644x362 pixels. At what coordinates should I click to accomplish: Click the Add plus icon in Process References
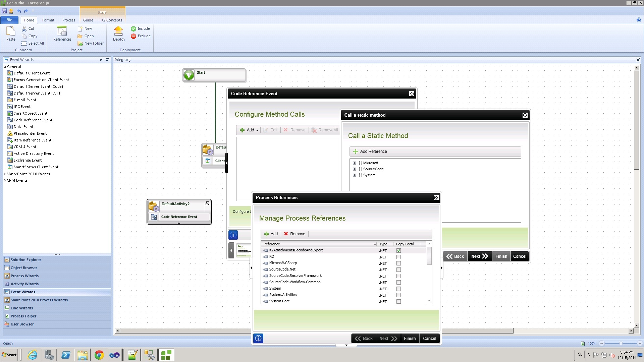point(267,234)
